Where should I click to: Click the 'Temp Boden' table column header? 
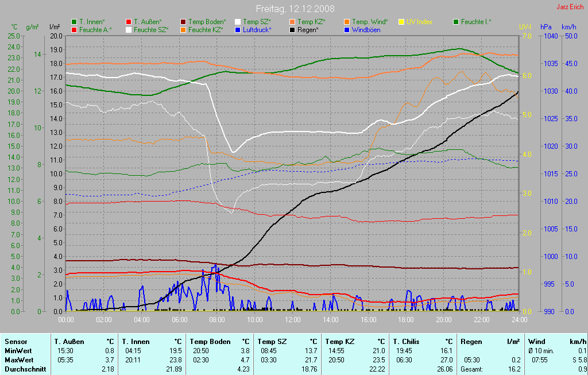pyautogui.click(x=210, y=342)
